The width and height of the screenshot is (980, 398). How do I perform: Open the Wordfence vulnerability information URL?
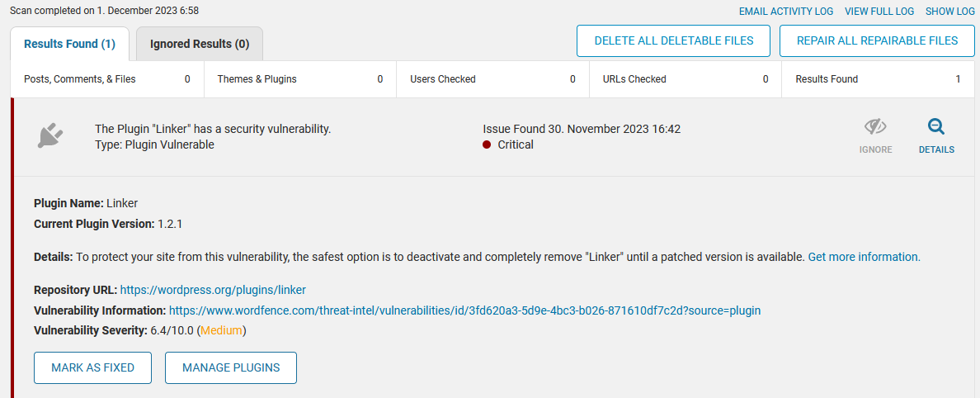pyautogui.click(x=464, y=310)
